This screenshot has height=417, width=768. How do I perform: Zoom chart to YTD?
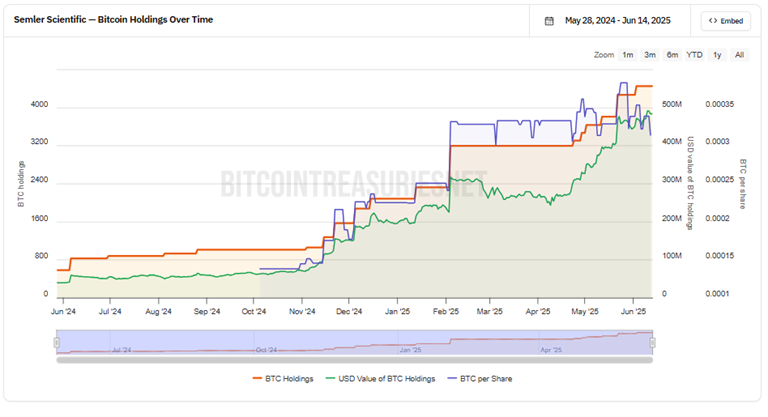click(694, 55)
